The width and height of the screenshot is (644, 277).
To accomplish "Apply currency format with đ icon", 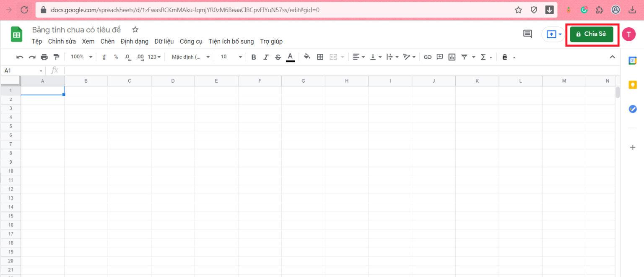I will pos(104,57).
